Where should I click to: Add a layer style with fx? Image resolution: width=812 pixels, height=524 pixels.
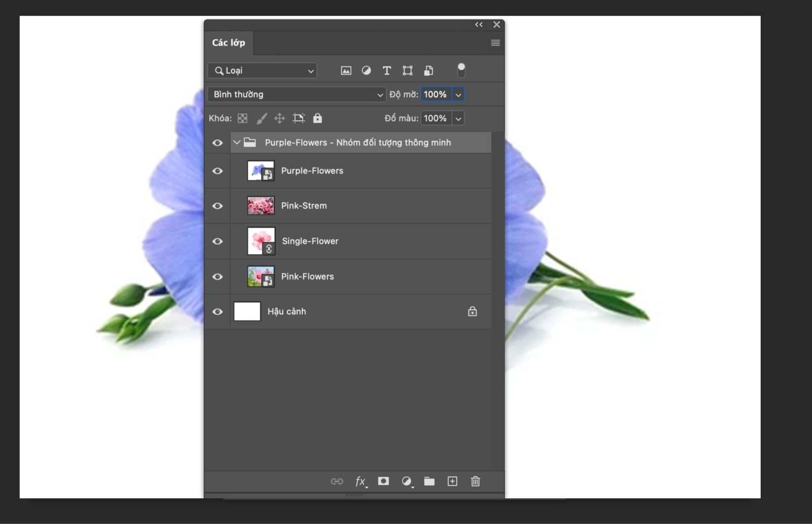click(x=361, y=481)
